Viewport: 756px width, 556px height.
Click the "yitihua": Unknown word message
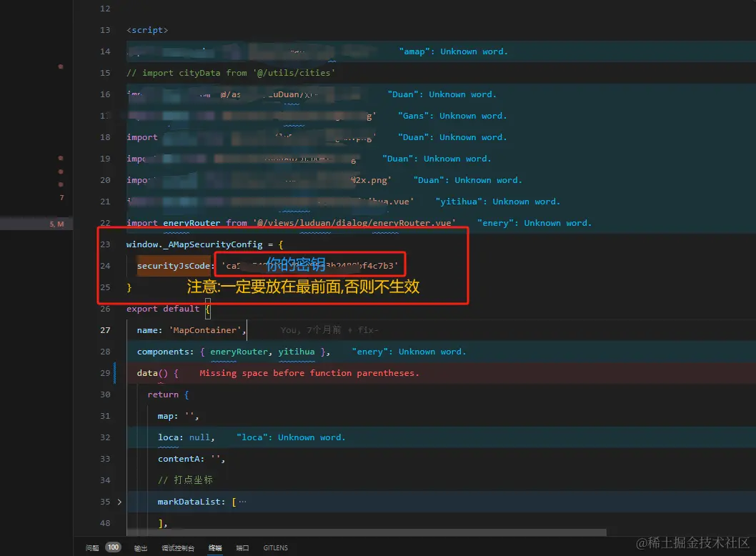pyautogui.click(x=497, y=202)
